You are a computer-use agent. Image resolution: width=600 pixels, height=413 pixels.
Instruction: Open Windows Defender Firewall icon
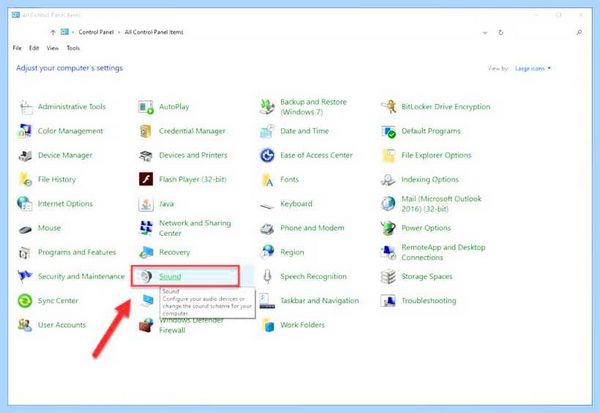click(146, 325)
